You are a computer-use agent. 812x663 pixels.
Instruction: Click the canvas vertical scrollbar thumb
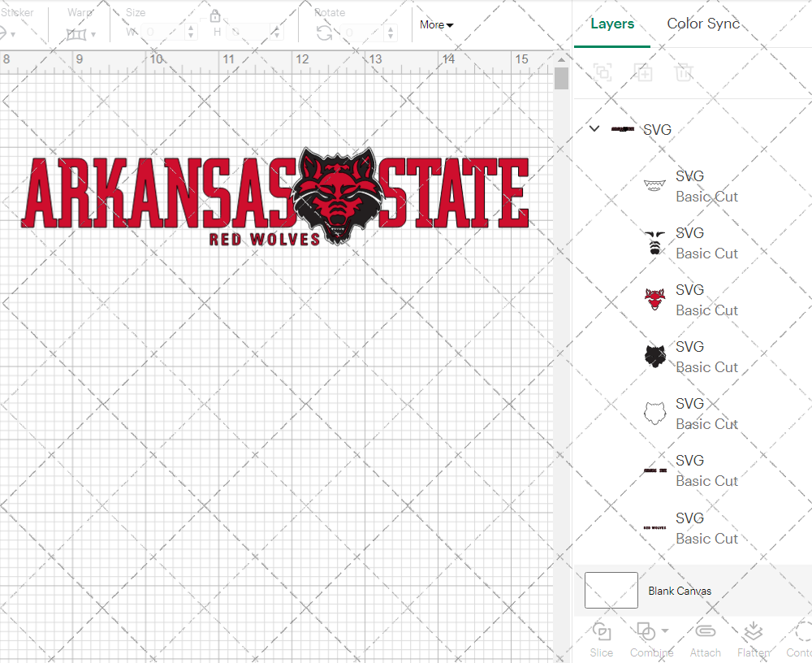coord(561,79)
